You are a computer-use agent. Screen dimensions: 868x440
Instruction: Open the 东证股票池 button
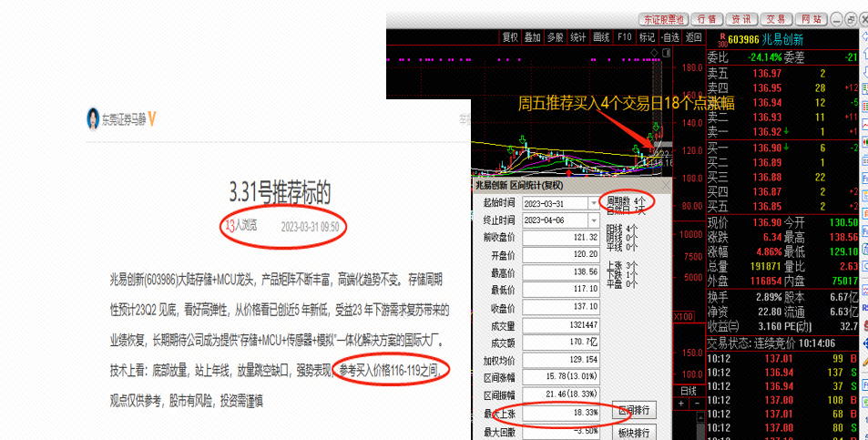click(x=664, y=19)
